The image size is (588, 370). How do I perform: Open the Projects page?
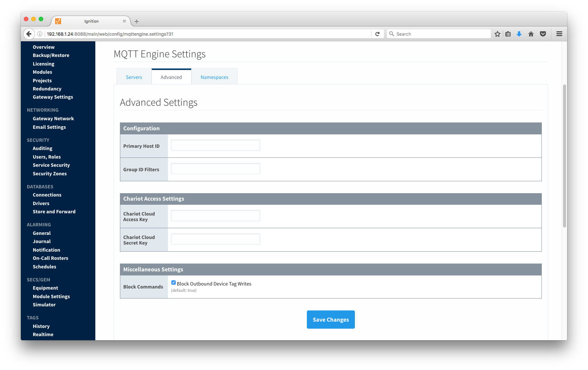(x=42, y=81)
